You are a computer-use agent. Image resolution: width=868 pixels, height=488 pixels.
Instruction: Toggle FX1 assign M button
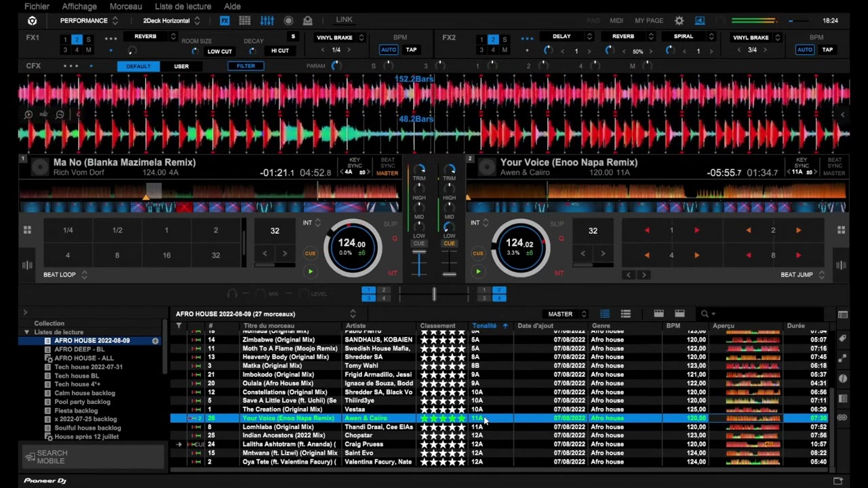click(x=88, y=50)
